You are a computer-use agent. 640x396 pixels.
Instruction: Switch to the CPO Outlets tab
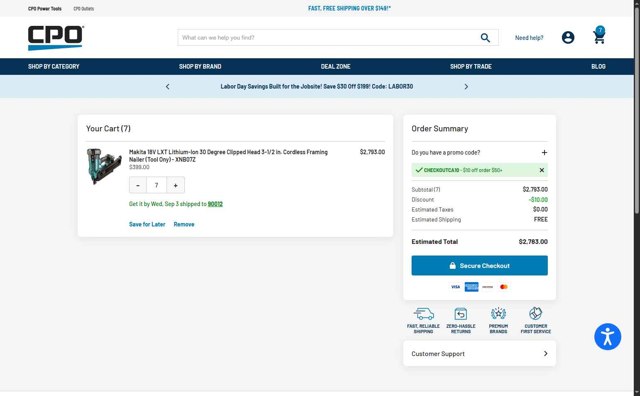click(x=84, y=9)
